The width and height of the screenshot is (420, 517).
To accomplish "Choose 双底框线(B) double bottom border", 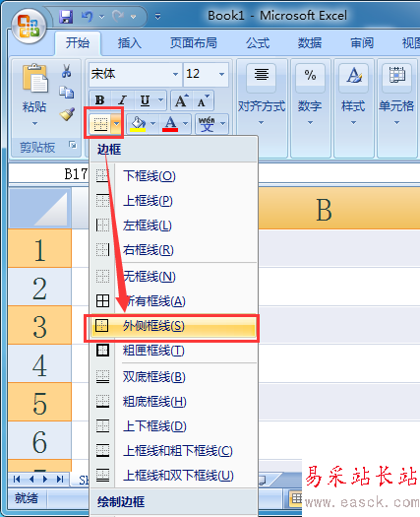I will click(173, 376).
